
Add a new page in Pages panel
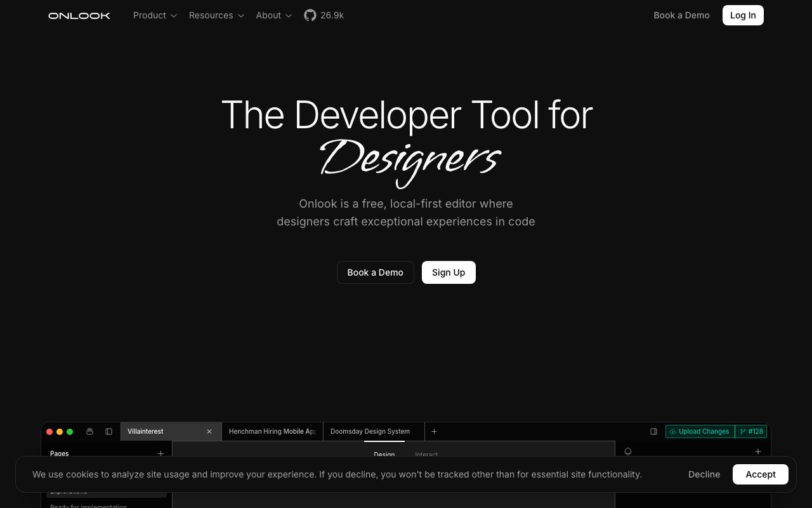click(x=160, y=453)
